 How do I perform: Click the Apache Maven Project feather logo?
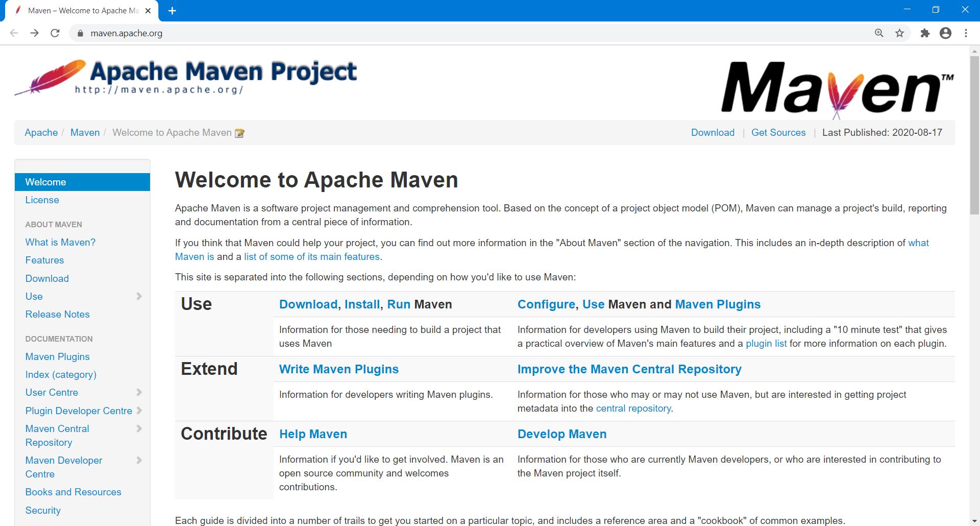click(186, 78)
